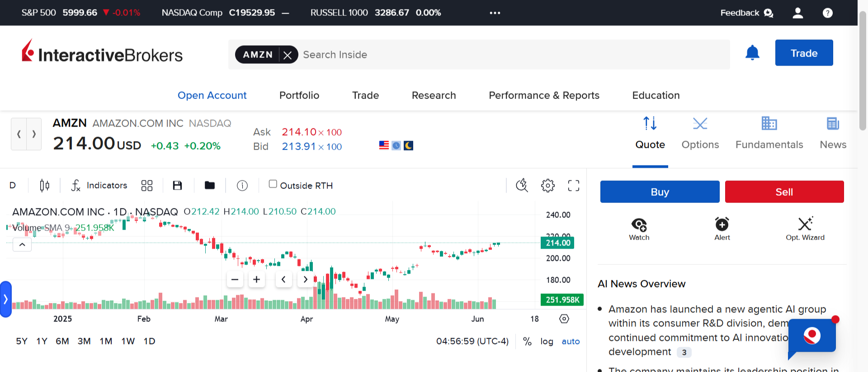Expand the blue left side panel handle
868x372 pixels.
[x=5, y=299]
